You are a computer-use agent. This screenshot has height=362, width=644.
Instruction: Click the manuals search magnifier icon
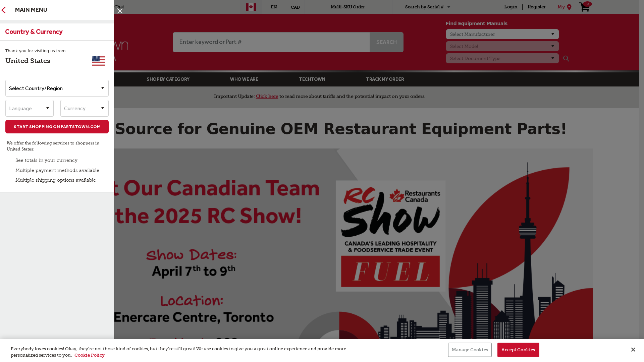(x=566, y=59)
